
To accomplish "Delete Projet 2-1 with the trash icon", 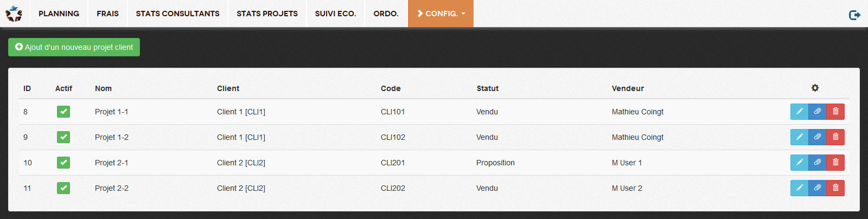I will click(835, 163).
